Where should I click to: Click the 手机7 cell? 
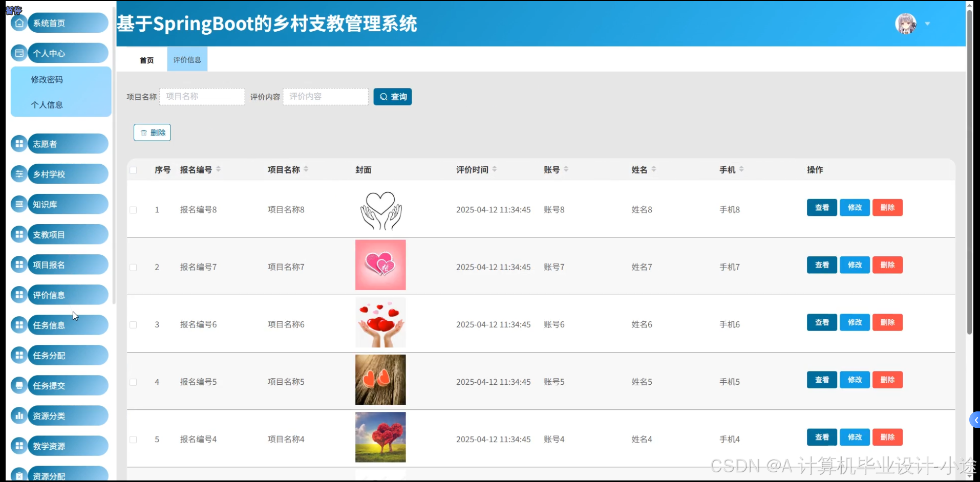click(x=729, y=267)
